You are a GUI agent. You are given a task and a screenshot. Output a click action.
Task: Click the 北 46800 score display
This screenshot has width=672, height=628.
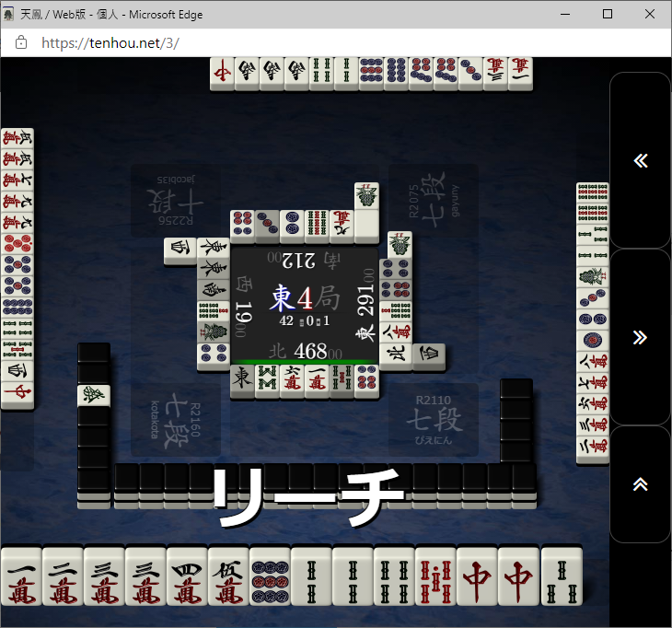(x=305, y=352)
